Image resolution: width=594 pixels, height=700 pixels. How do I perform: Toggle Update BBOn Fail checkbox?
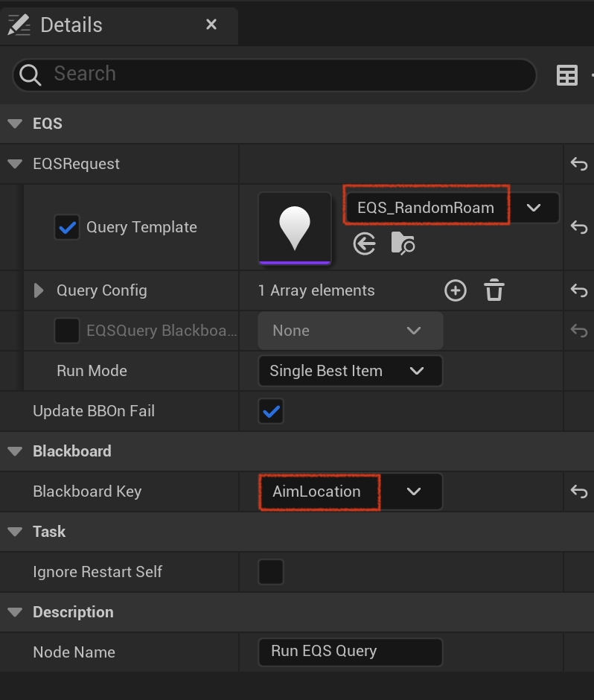271,411
